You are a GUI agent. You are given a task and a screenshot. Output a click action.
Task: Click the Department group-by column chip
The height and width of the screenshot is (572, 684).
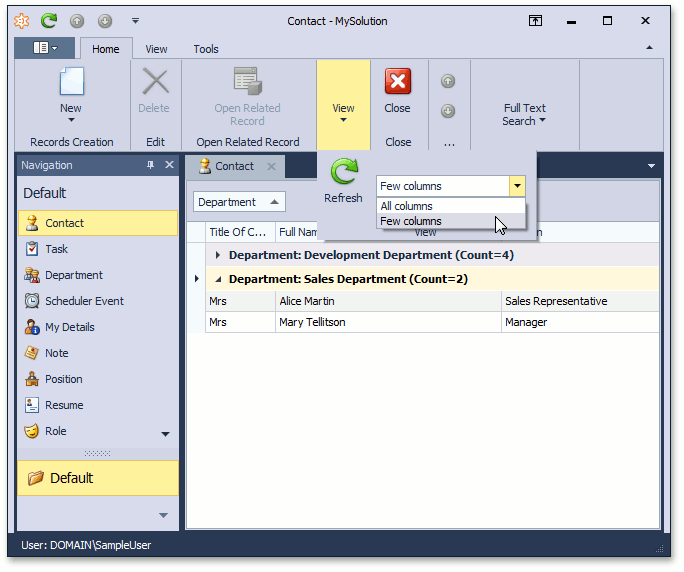239,202
